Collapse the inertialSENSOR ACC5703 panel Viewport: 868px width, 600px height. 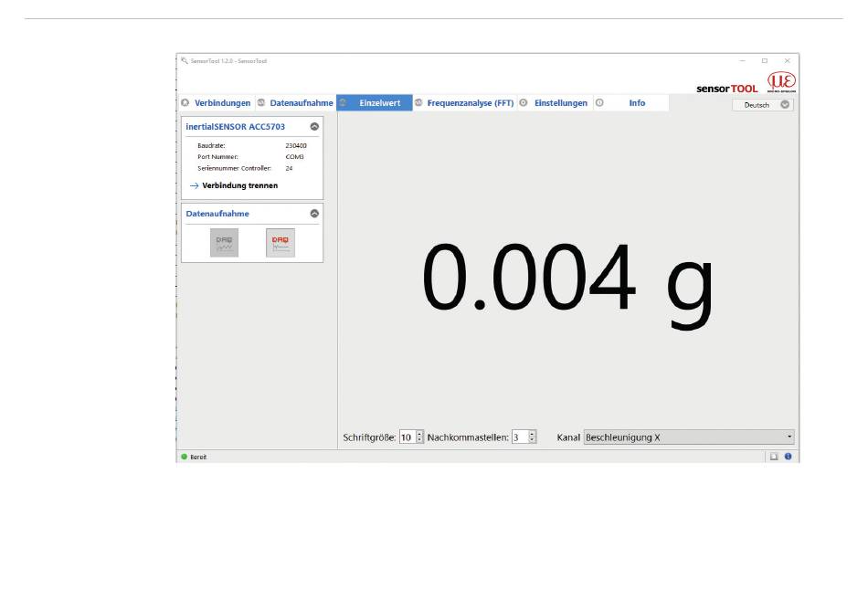point(314,127)
